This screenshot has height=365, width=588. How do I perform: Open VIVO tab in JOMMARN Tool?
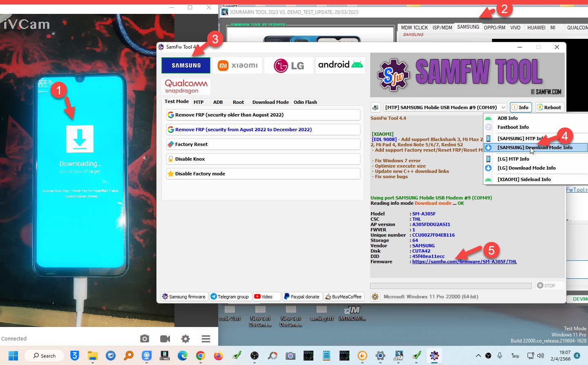pyautogui.click(x=515, y=28)
